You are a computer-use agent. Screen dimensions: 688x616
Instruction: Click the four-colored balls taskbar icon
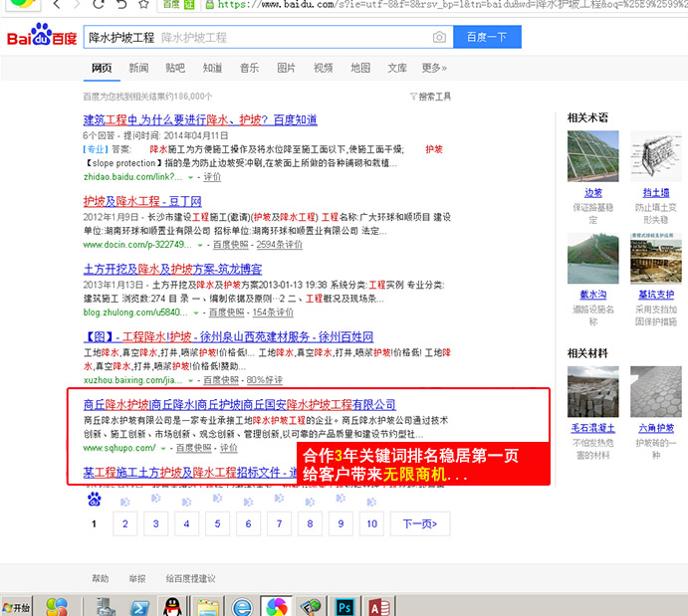pos(57,607)
